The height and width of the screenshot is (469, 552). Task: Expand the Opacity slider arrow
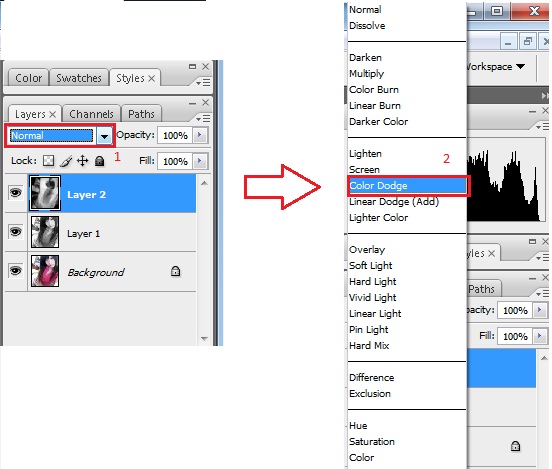coord(200,135)
